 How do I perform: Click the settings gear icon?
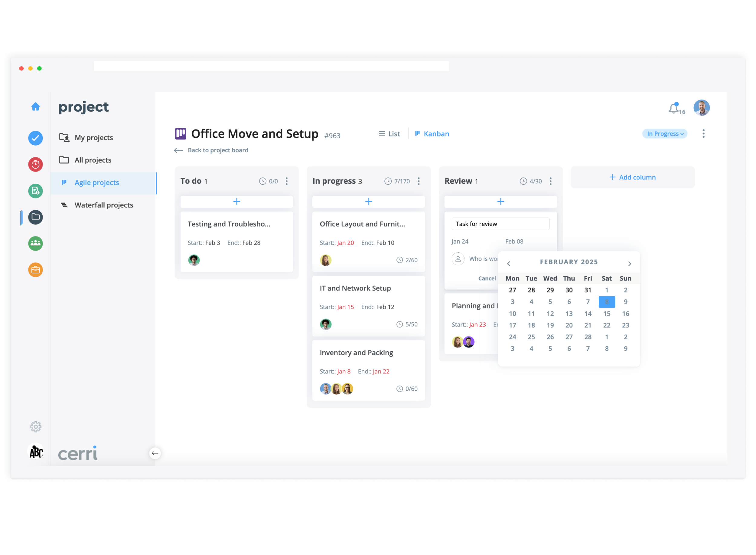36,427
